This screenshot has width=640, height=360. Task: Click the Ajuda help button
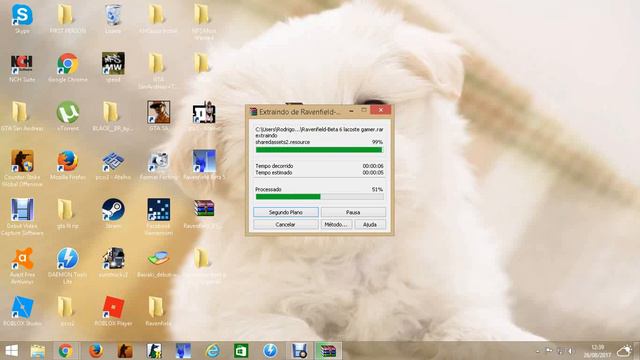click(370, 224)
